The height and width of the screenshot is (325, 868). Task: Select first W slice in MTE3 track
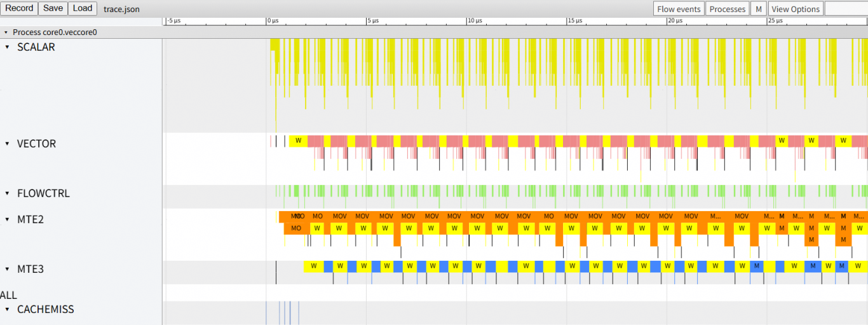pos(313,266)
